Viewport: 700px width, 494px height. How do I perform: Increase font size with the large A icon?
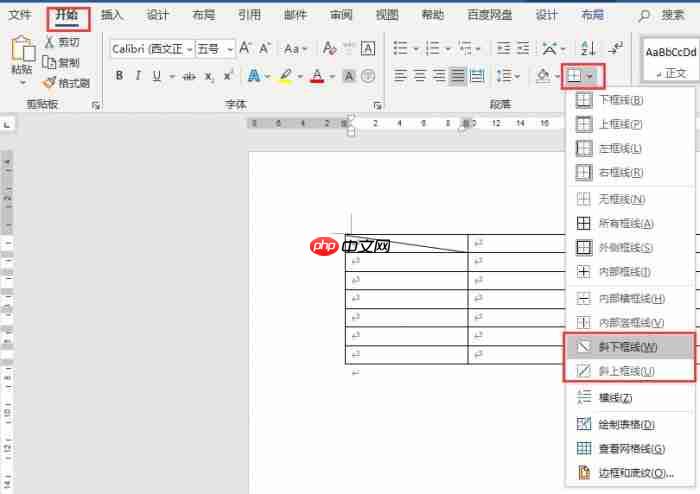click(x=245, y=48)
